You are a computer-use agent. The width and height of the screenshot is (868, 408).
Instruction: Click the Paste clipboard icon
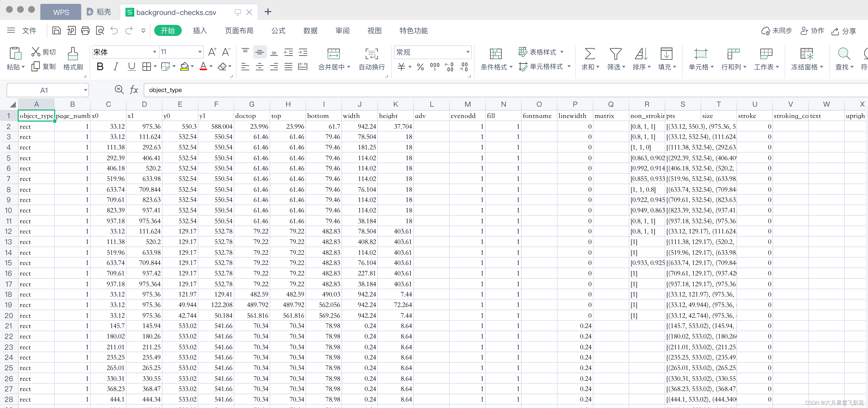(x=15, y=53)
